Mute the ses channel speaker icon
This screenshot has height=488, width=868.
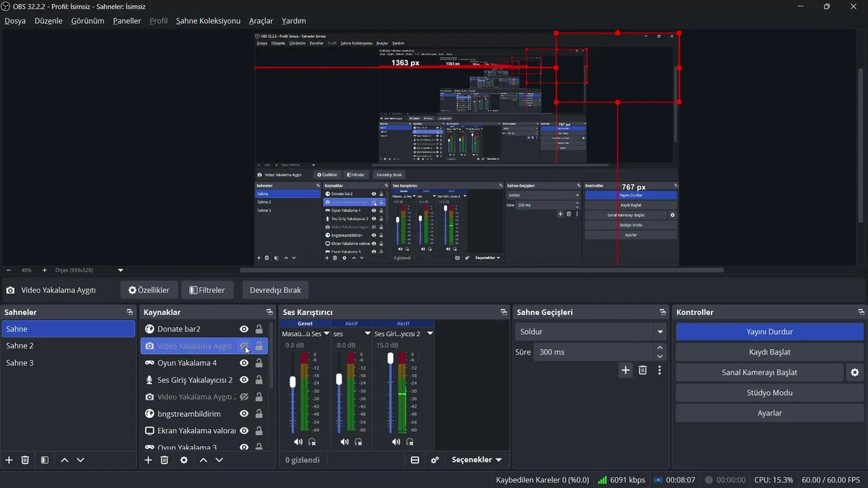[344, 442]
